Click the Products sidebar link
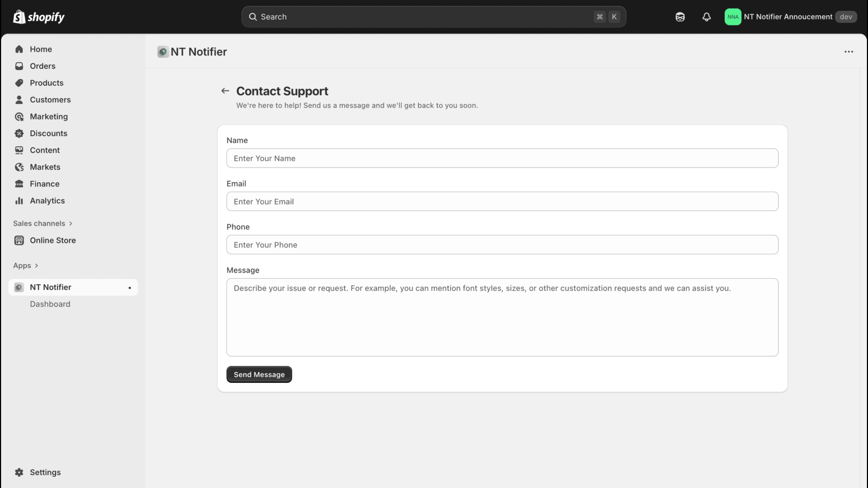868x488 pixels. point(47,83)
